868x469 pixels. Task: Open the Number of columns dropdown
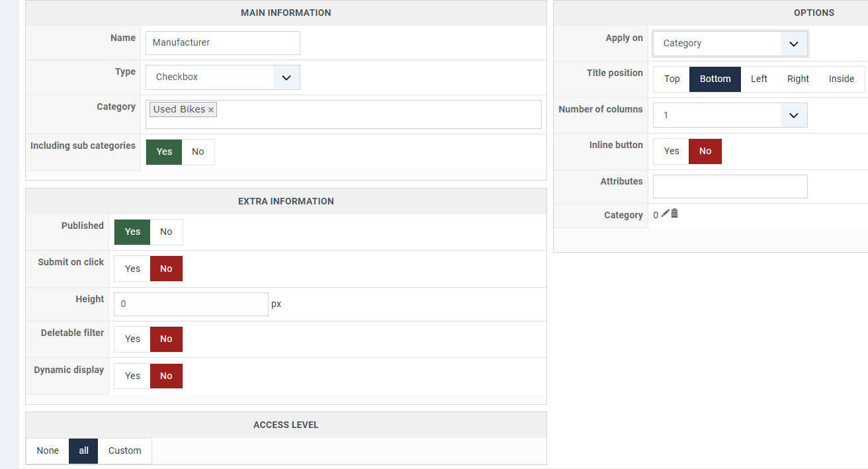(x=730, y=115)
